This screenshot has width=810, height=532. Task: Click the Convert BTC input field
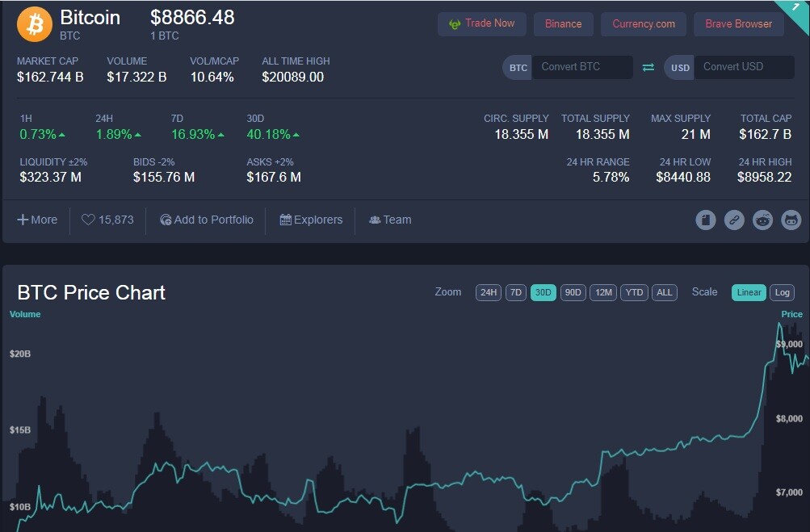point(583,67)
